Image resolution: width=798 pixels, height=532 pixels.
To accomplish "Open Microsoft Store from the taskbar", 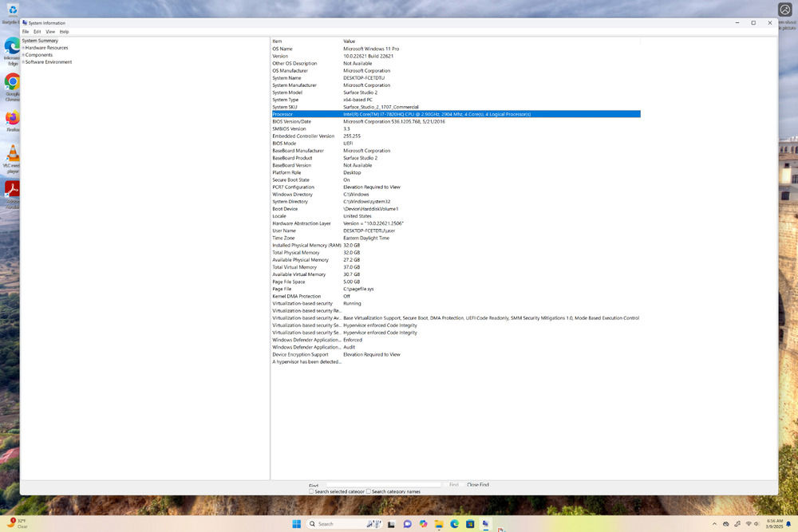I will tap(470, 524).
